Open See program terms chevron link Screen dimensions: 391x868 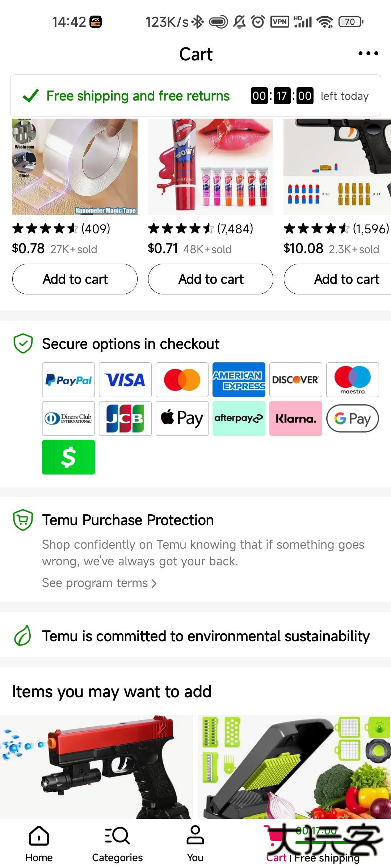[x=99, y=583]
